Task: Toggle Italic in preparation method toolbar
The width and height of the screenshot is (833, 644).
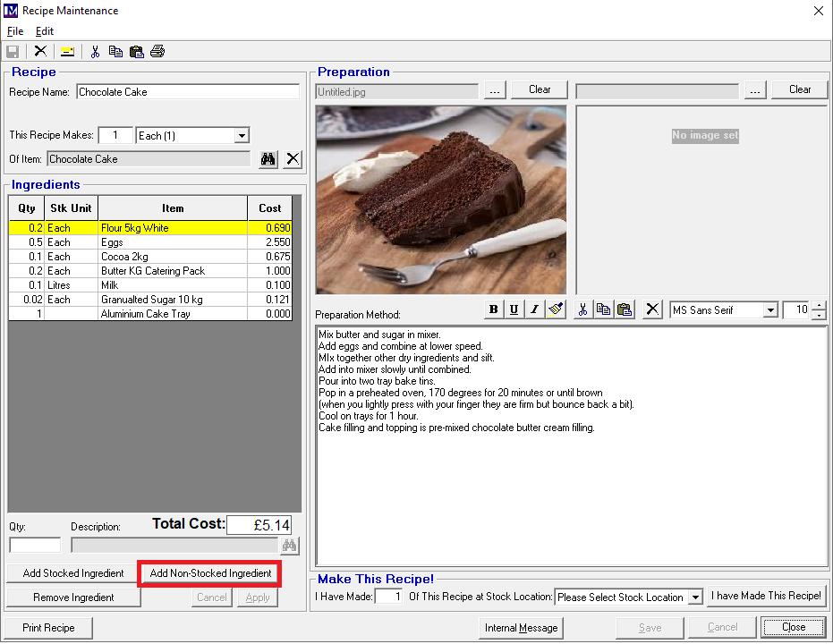Action: [x=534, y=309]
